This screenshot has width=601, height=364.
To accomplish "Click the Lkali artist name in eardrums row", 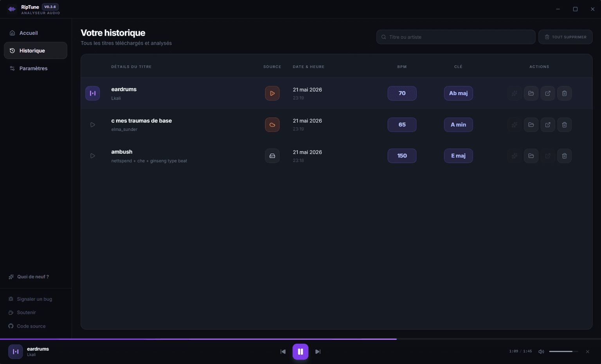I will click(x=116, y=98).
